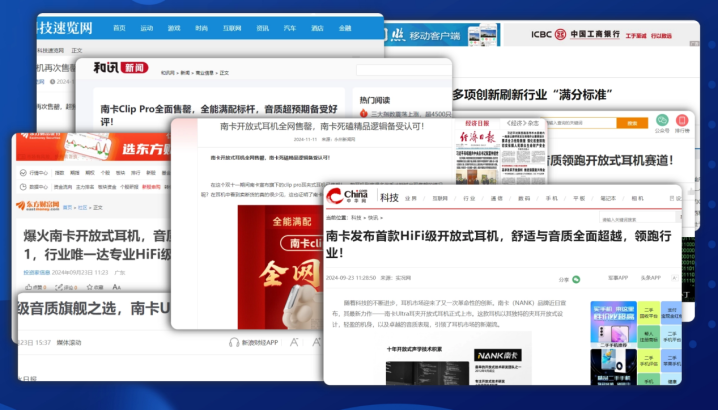Open 互联网 in 科技速览网 navigation

point(232,28)
